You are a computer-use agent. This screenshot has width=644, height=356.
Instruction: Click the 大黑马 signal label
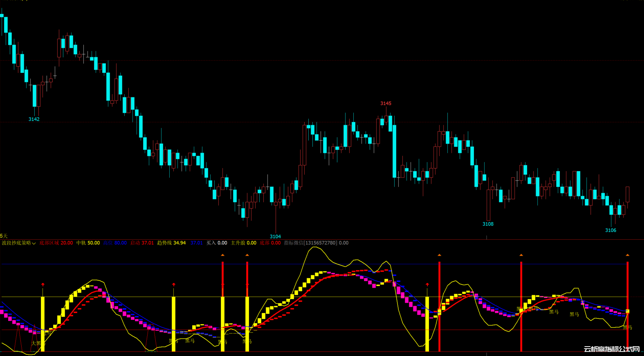coord(37,343)
